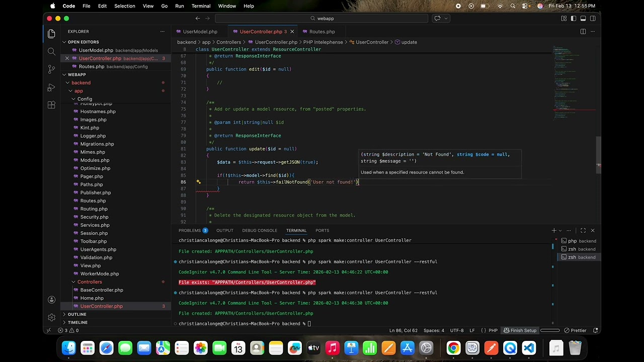Expand the Outline section
Screen dimensions: 644x362
(x=77, y=314)
